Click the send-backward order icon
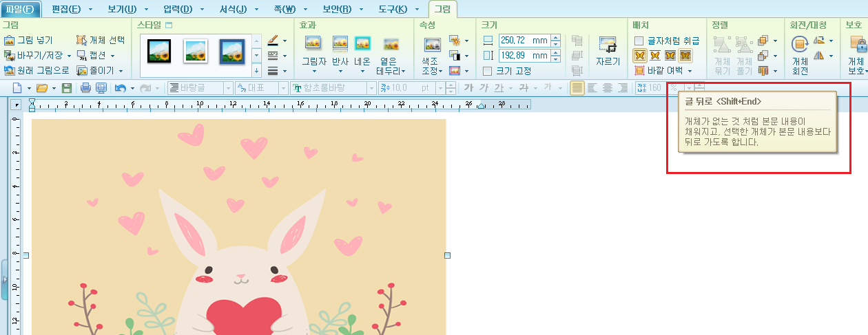 coord(763,55)
